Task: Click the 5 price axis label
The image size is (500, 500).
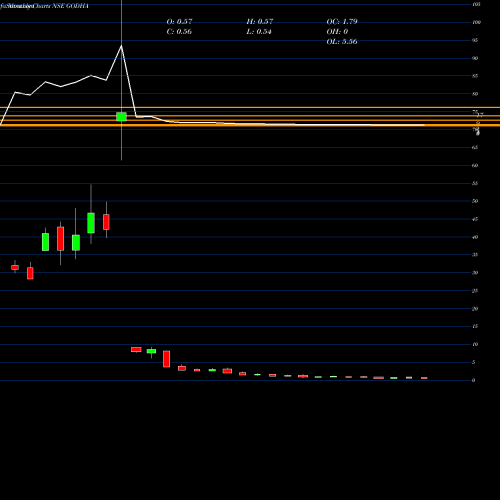Action: click(x=474, y=363)
